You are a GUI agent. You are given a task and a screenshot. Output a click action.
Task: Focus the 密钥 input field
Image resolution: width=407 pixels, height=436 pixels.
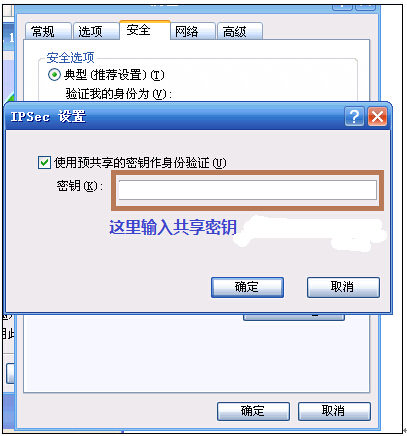pyautogui.click(x=248, y=190)
